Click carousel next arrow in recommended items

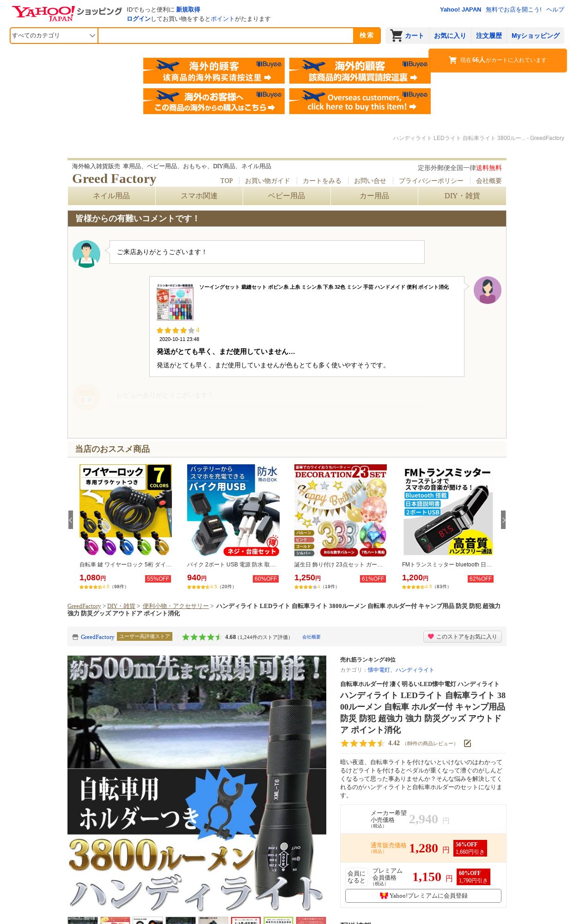coord(503,520)
